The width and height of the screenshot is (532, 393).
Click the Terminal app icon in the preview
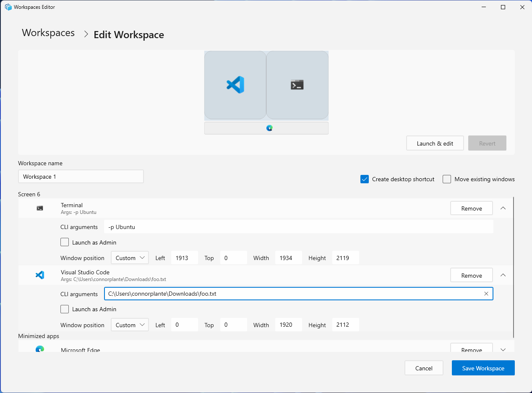click(x=297, y=84)
